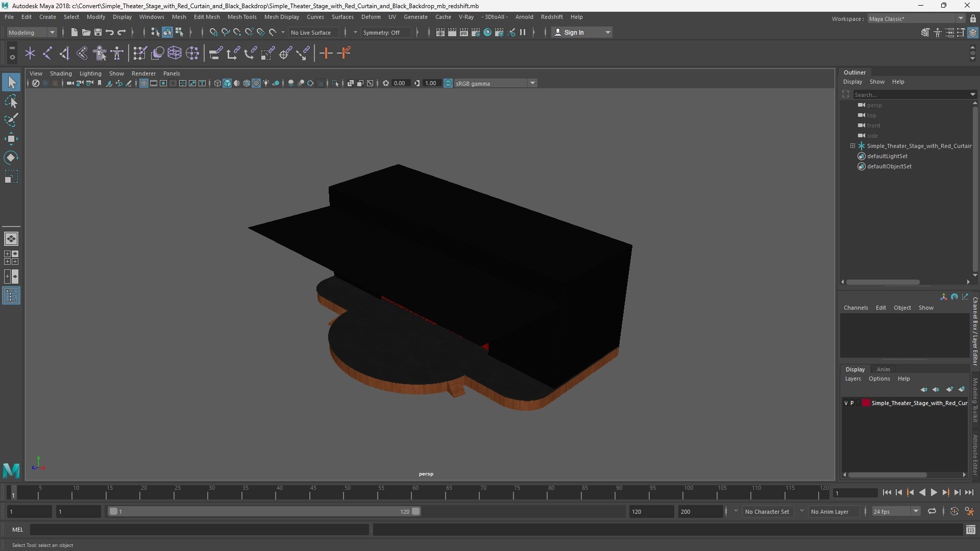The width and height of the screenshot is (980, 551).
Task: Activate the Rotate tool
Action: (x=11, y=158)
